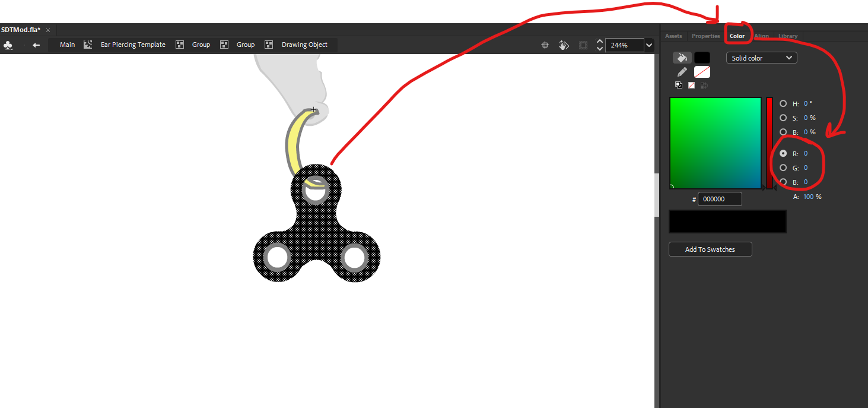The height and width of the screenshot is (408, 868).
Task: Select the G green radio button
Action: pos(783,167)
